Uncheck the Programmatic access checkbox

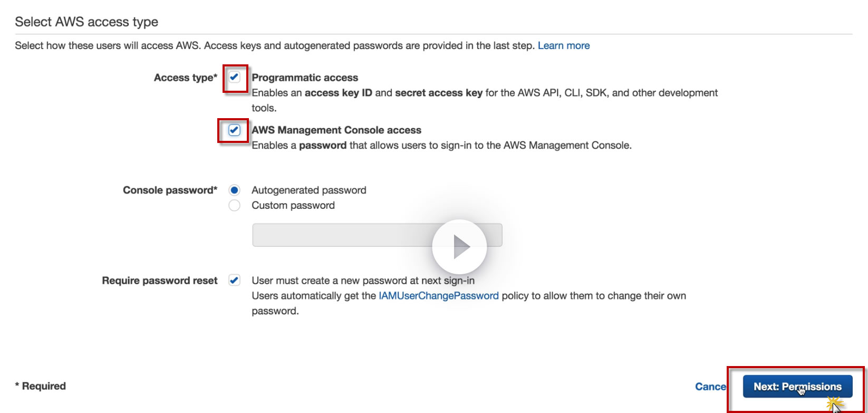(235, 78)
